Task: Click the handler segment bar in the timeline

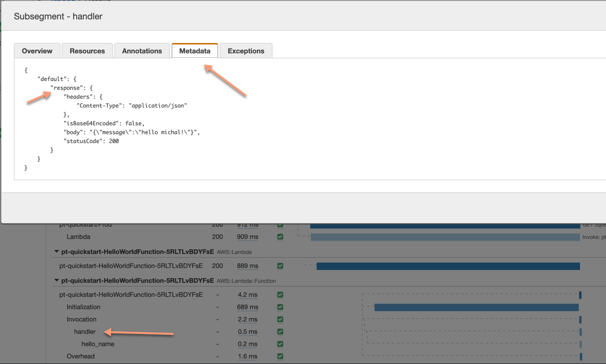Action: (580, 331)
